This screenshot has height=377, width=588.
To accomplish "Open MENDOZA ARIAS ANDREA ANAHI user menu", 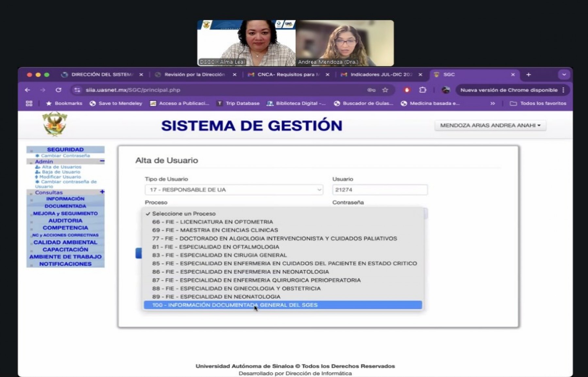I will coord(490,125).
